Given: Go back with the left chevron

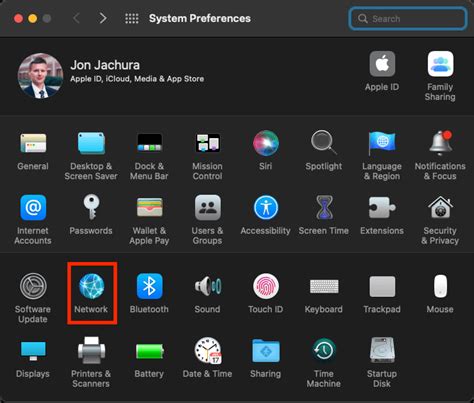Looking at the screenshot, I should [76, 18].
